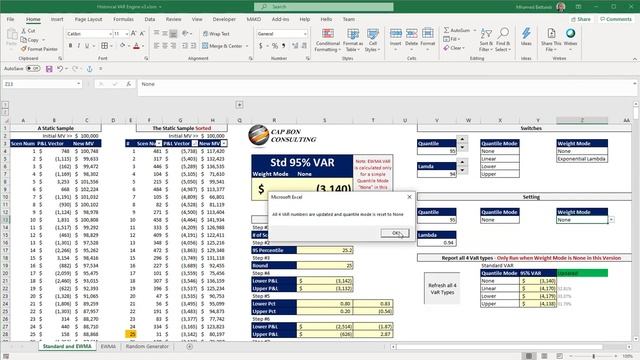Click the Copy command
Image resolution: width=640 pixels, height=360 pixels.
click(x=30, y=40)
